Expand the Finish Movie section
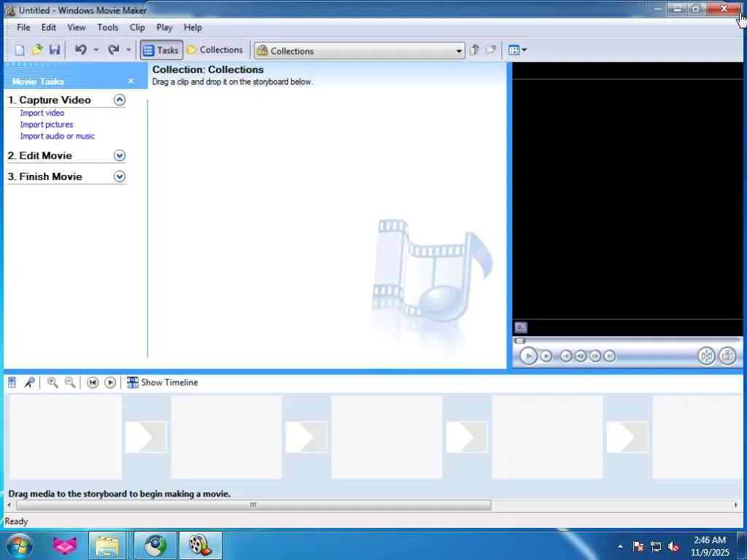The width and height of the screenshot is (747, 560). 120,176
